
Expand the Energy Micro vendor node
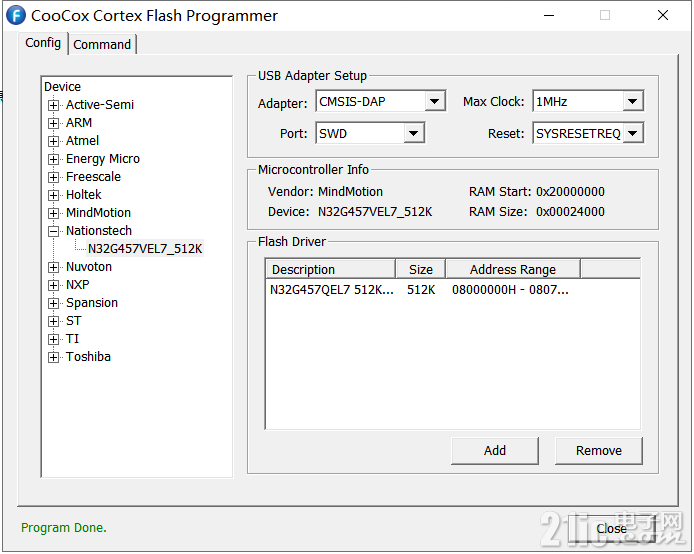click(54, 159)
